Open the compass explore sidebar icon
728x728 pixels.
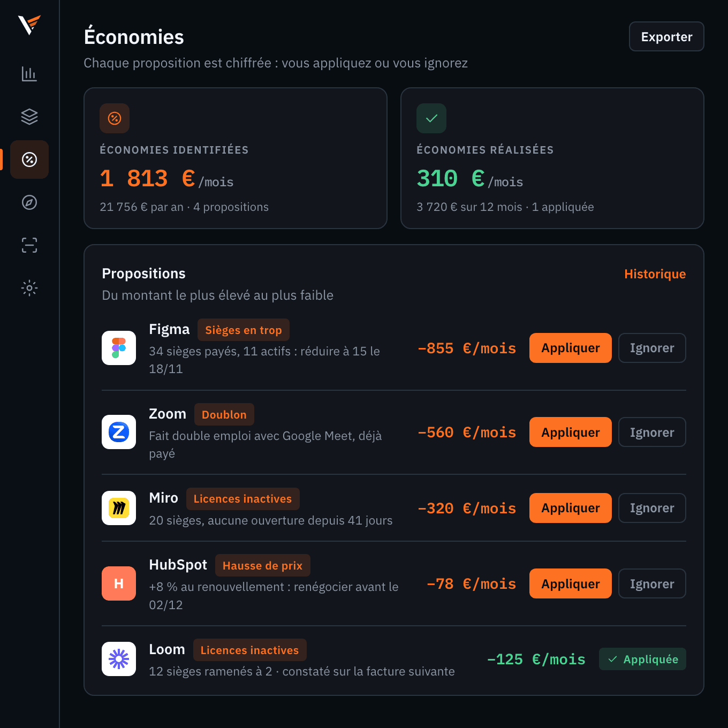point(29,202)
